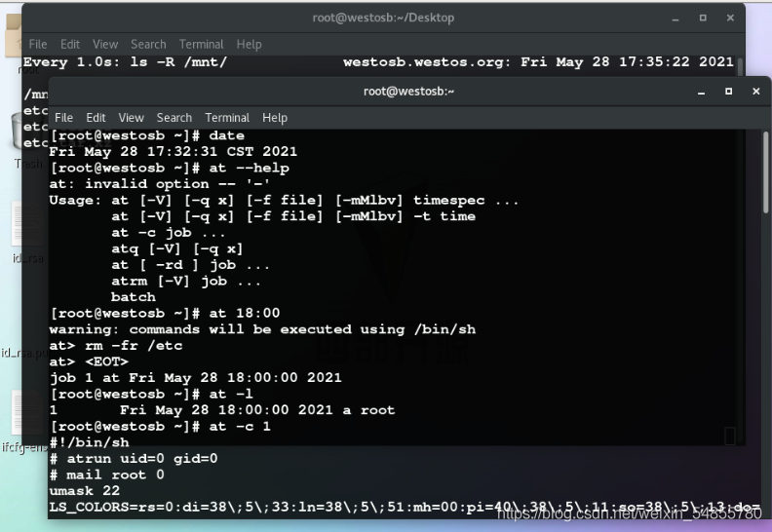Screen dimensions: 772x532
Task: Click 'Fri May 28 17:32:31 CST 2021' output
Action: coord(173,152)
